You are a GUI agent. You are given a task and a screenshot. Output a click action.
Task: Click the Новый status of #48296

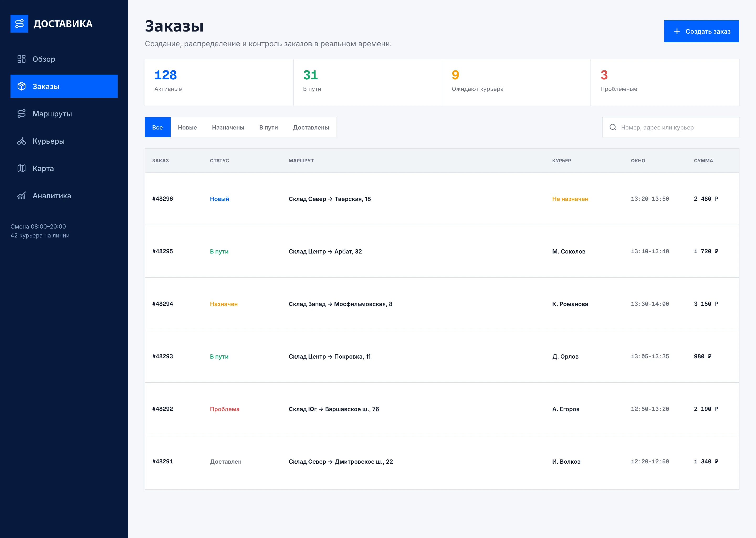coord(219,199)
